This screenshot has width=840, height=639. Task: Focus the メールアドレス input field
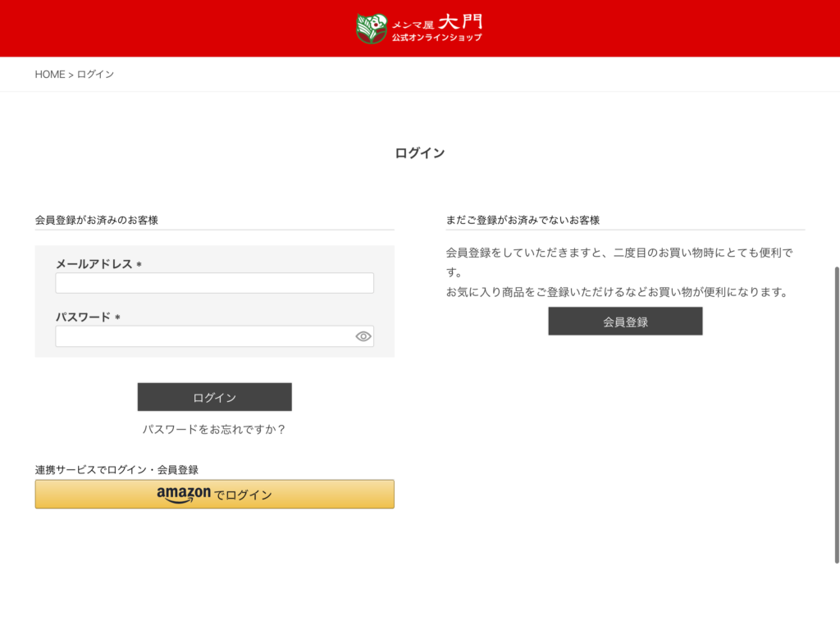[214, 283]
